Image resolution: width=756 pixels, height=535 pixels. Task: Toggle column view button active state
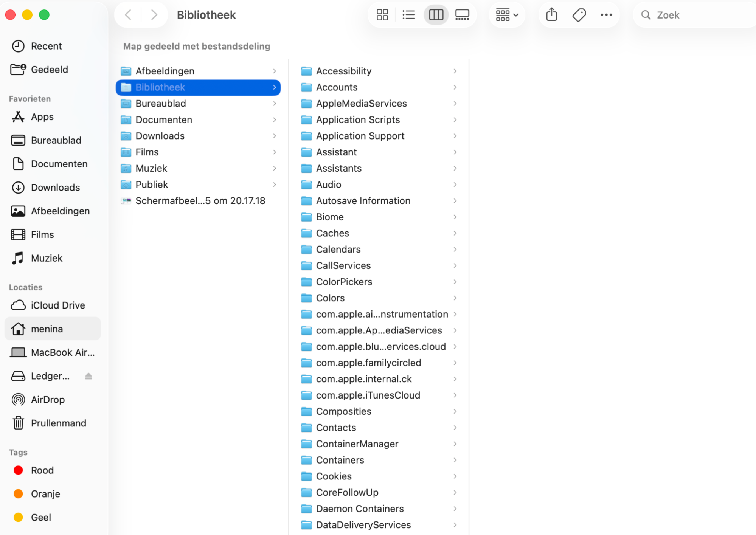[436, 15]
